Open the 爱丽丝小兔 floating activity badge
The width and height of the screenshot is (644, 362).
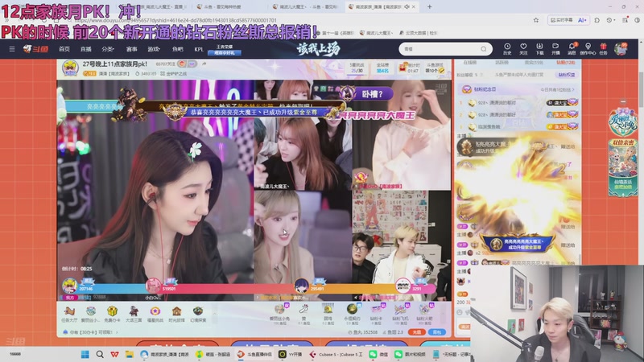[x=623, y=122]
